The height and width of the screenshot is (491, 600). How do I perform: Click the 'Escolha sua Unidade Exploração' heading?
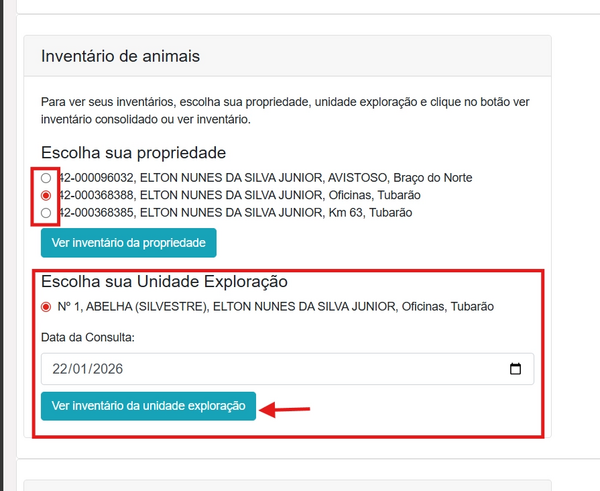tap(164, 282)
